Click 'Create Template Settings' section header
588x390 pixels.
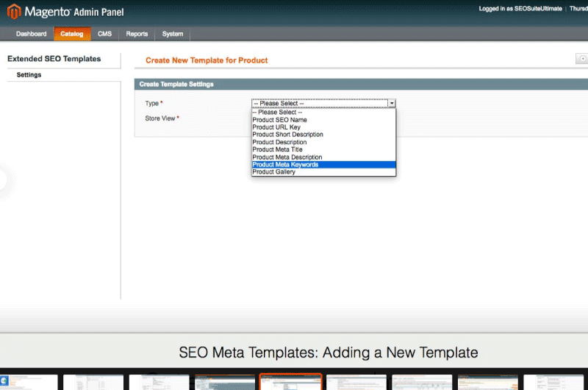tap(176, 84)
